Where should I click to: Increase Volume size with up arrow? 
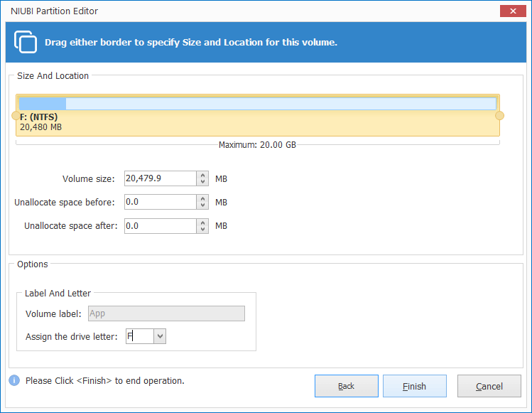203,176
